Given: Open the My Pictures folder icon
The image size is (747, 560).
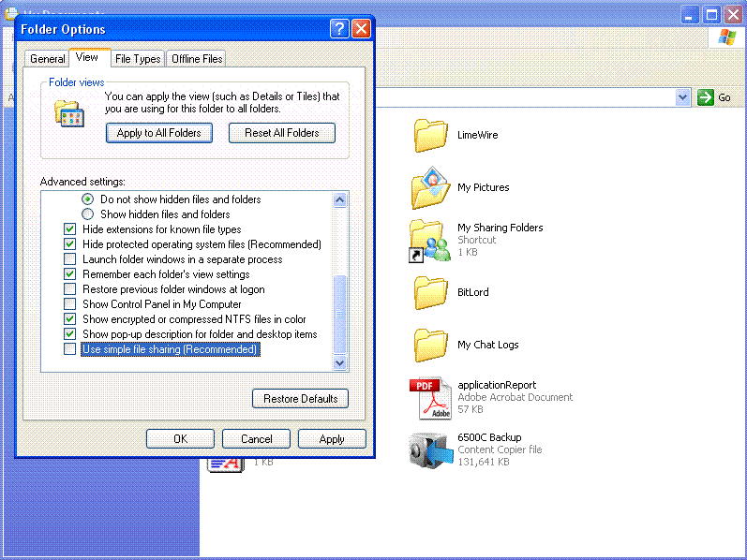Looking at the screenshot, I should 430,187.
